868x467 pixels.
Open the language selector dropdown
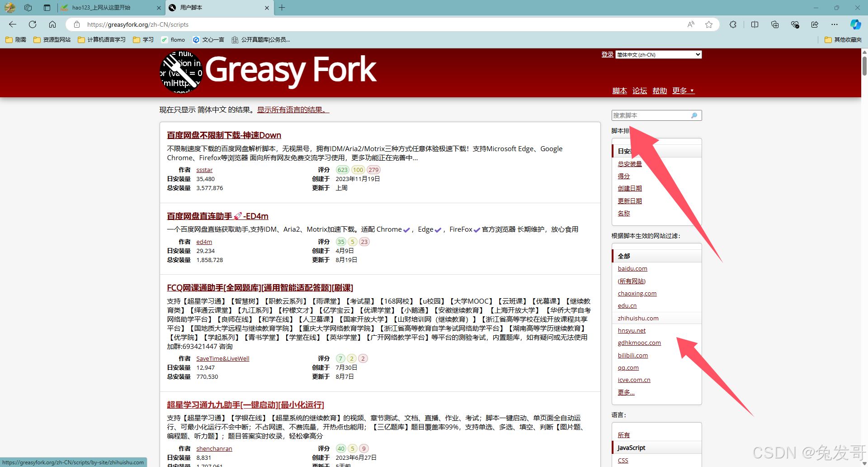[659, 55]
